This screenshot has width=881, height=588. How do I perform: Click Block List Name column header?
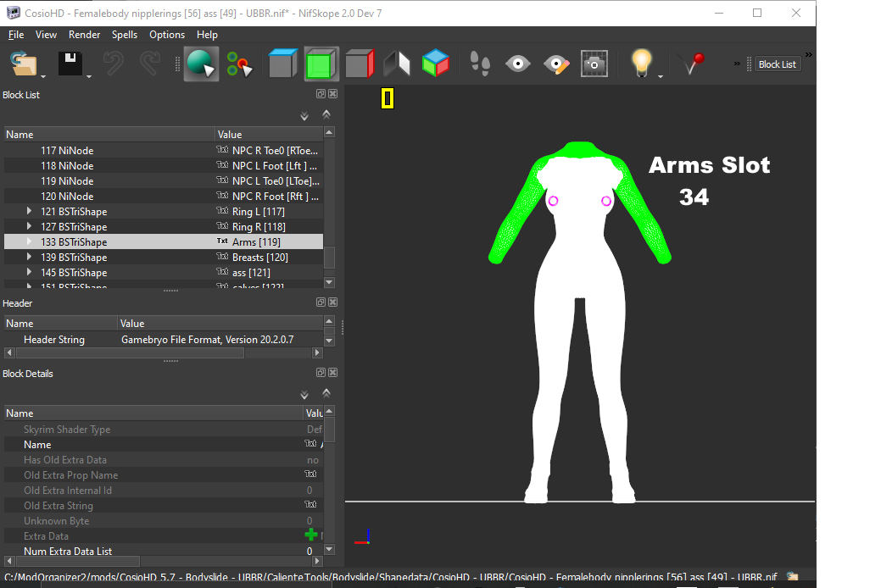click(x=109, y=134)
